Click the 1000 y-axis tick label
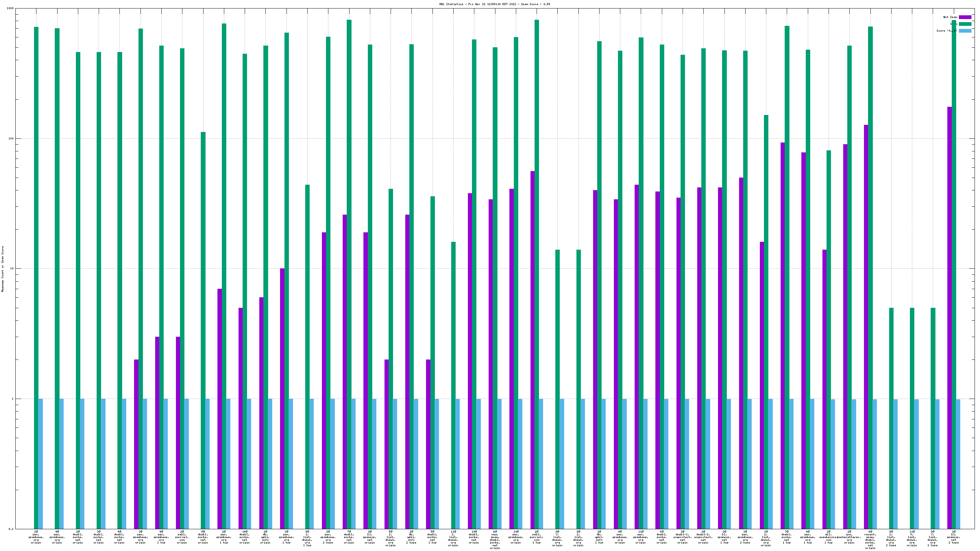 10,9
